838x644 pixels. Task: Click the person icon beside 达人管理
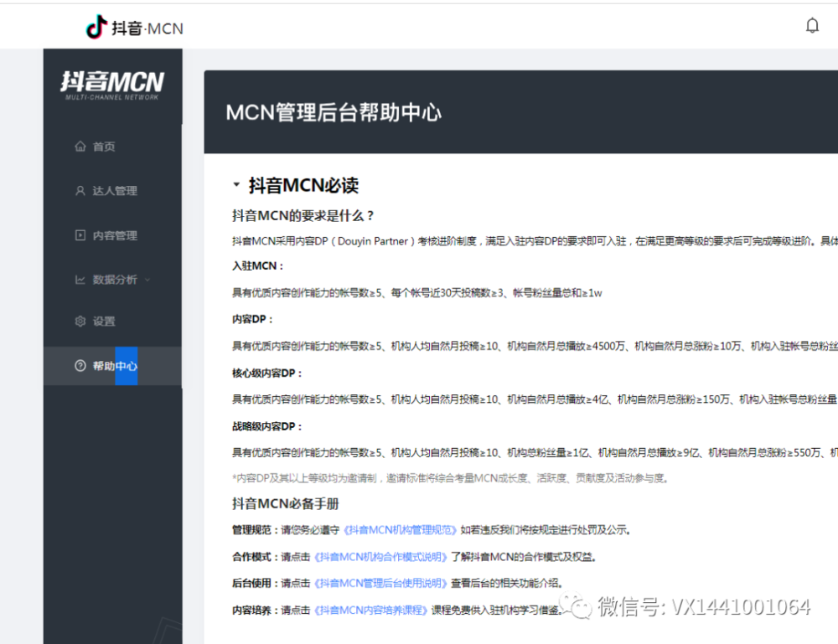tap(80, 191)
